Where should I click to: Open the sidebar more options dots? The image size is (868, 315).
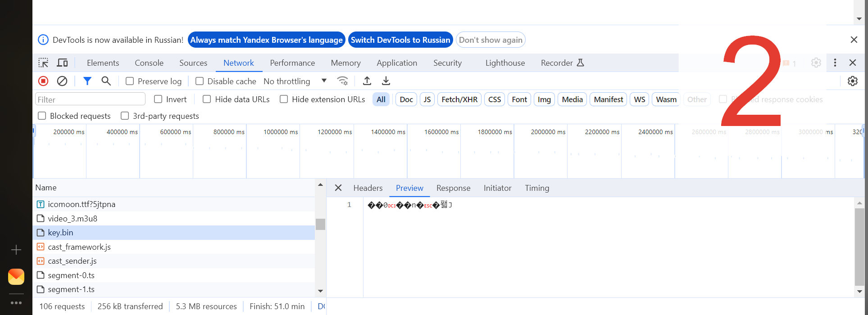click(x=16, y=303)
